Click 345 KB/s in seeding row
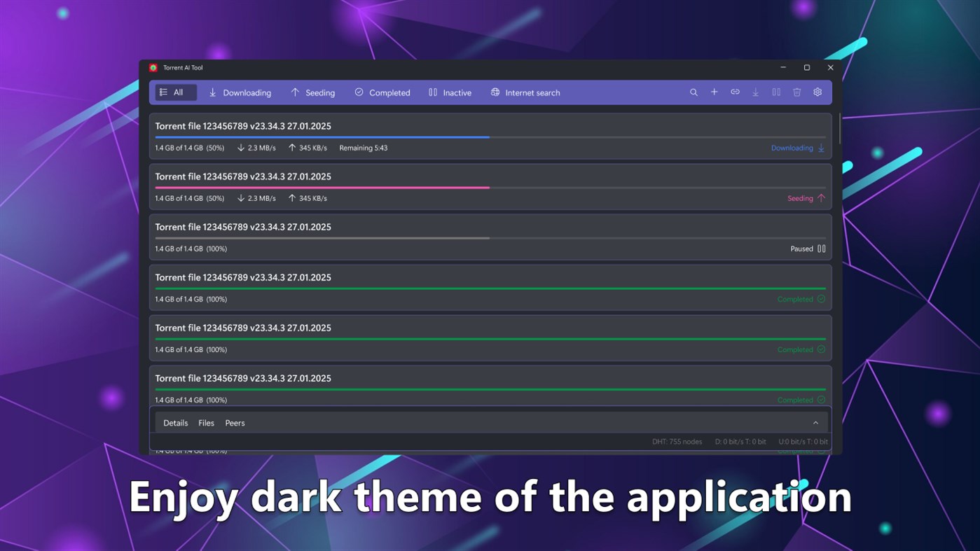 click(x=312, y=199)
